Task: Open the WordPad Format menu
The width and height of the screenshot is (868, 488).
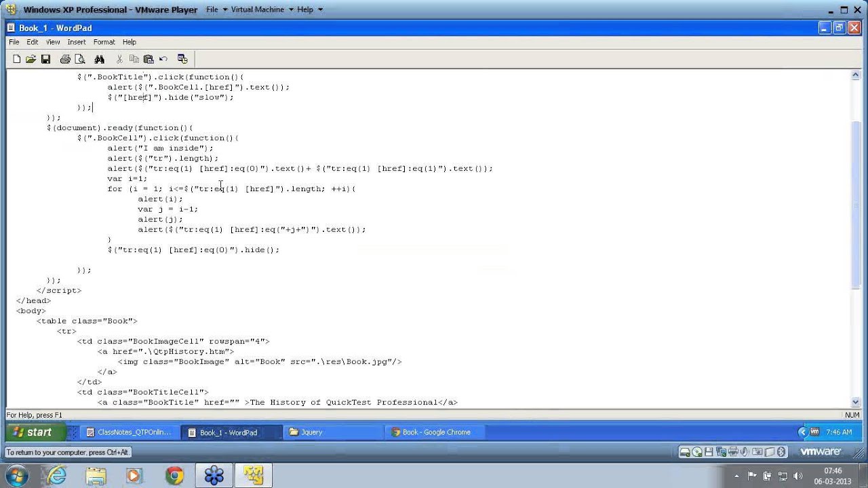Action: tap(104, 42)
